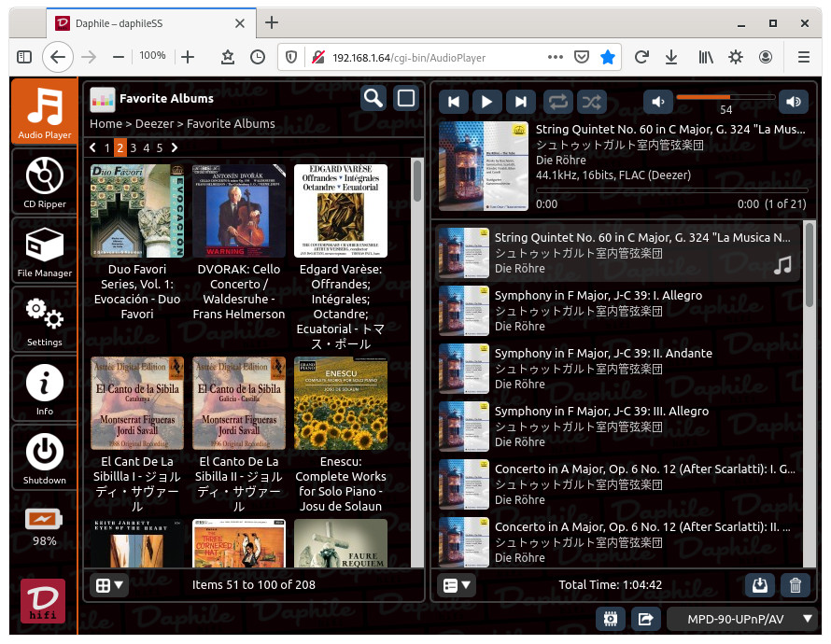The height and width of the screenshot is (644, 831).
Task: Adjust the volume slider at 54
Action: pyautogui.click(x=725, y=97)
